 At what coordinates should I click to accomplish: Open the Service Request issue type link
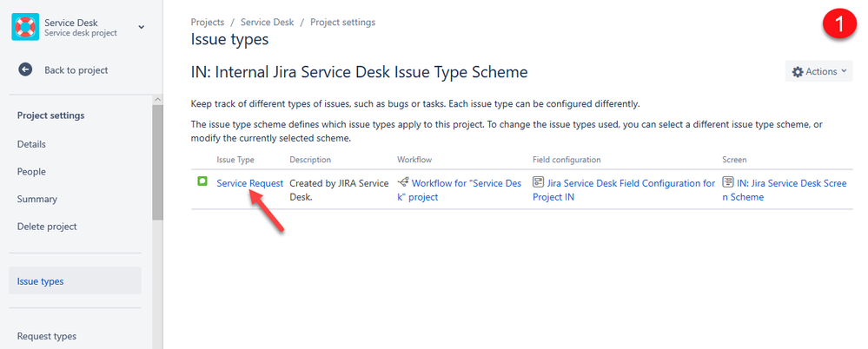click(x=249, y=184)
